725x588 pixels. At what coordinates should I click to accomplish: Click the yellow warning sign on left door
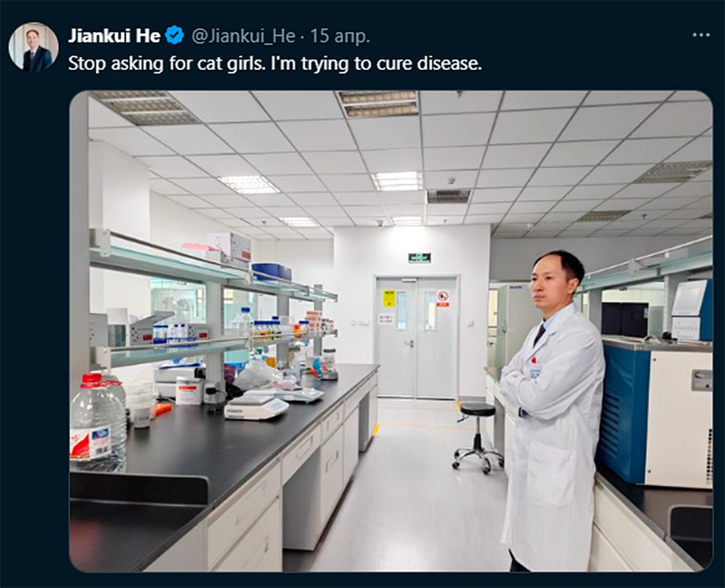(390, 299)
